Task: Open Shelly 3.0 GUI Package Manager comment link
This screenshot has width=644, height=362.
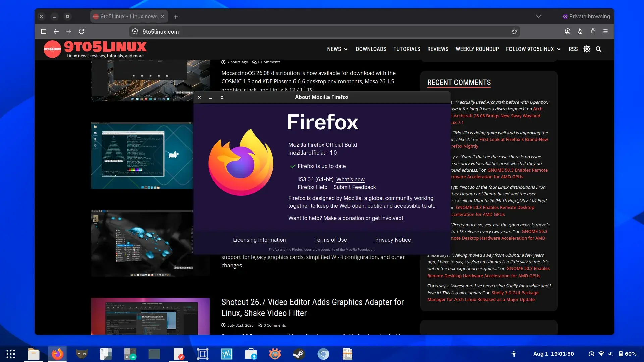Action: 483,296
